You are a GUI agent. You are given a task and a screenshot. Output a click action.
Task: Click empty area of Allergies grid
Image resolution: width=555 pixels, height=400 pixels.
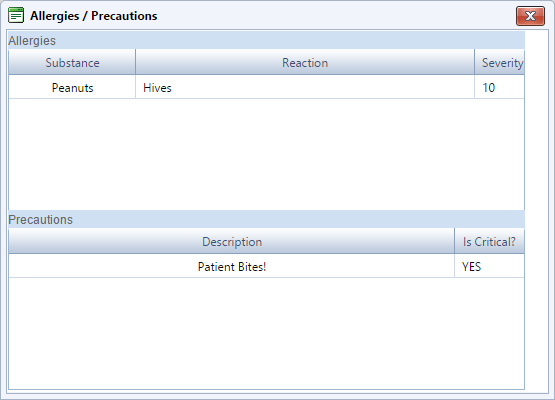click(266, 154)
